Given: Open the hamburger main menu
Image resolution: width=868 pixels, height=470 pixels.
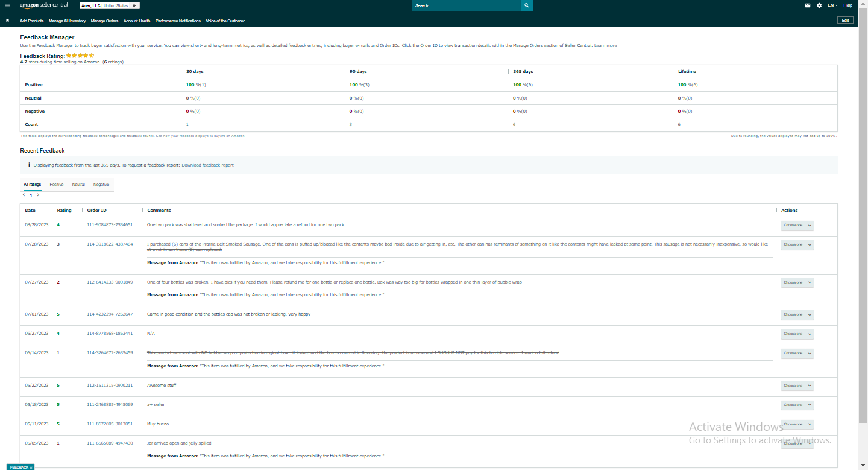Looking at the screenshot, I should (7, 5).
